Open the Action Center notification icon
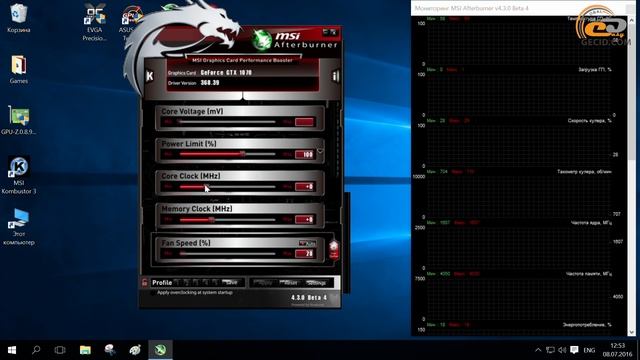Screen dimensions: 640x360 574,350
